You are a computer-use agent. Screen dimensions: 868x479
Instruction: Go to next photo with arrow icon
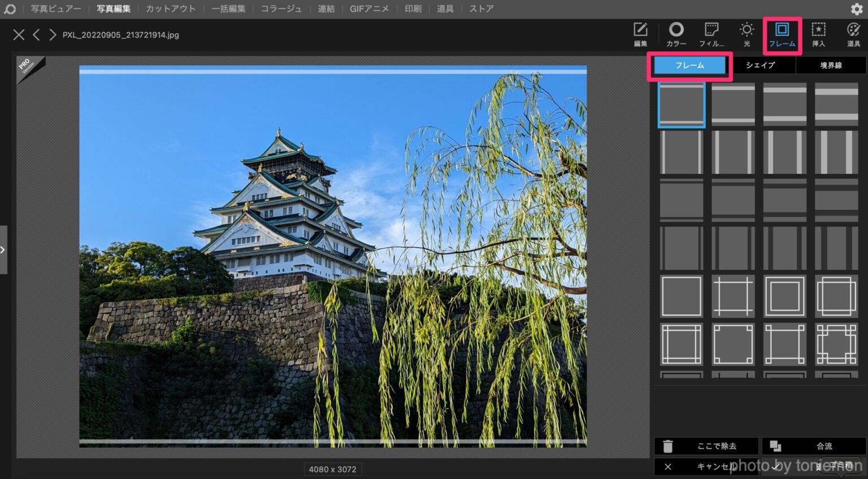coord(52,34)
